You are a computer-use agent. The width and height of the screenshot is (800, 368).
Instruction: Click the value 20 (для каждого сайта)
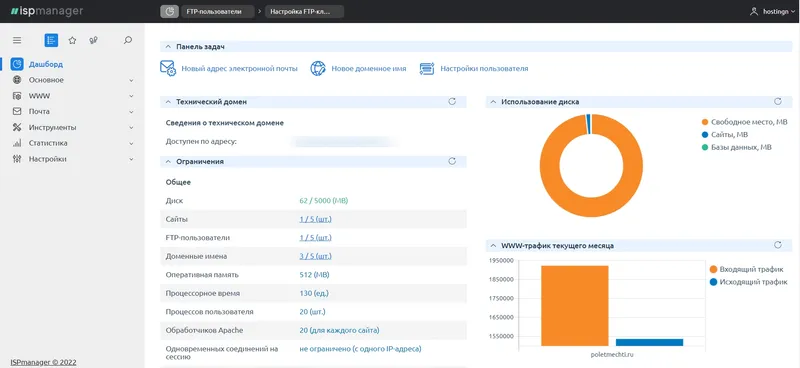tap(339, 330)
